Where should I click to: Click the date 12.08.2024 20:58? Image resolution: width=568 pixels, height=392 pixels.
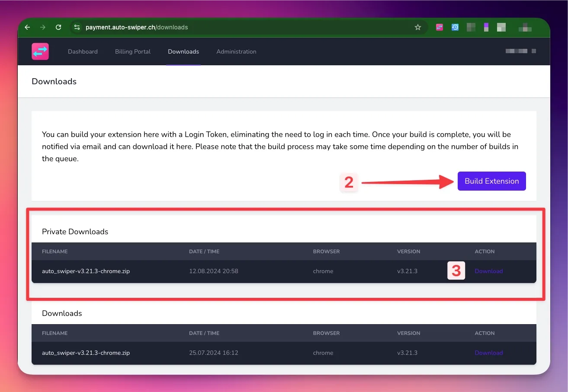214,271
